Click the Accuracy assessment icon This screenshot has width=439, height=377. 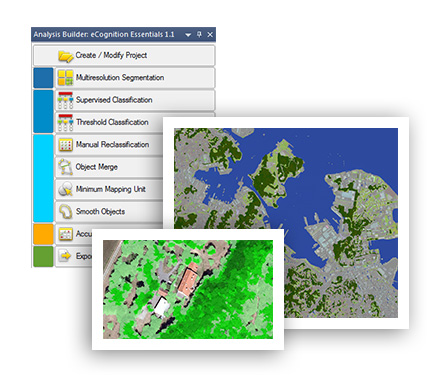click(65, 234)
